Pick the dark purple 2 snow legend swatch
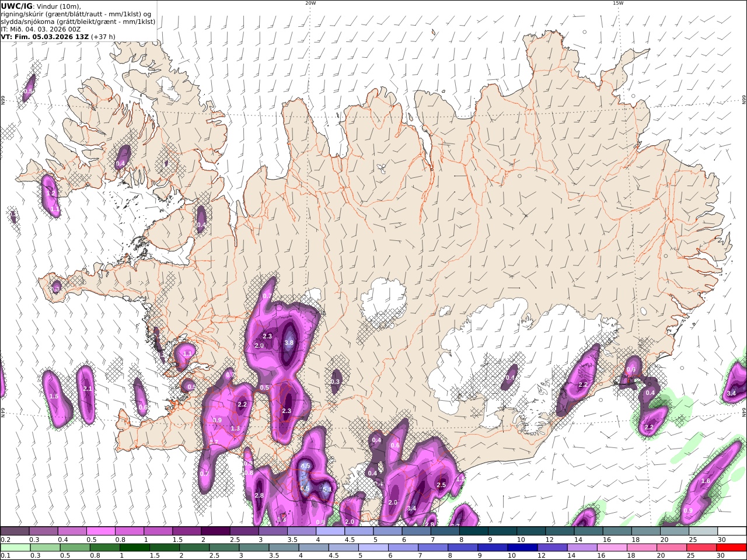The height and width of the screenshot is (560, 747). 215,531
